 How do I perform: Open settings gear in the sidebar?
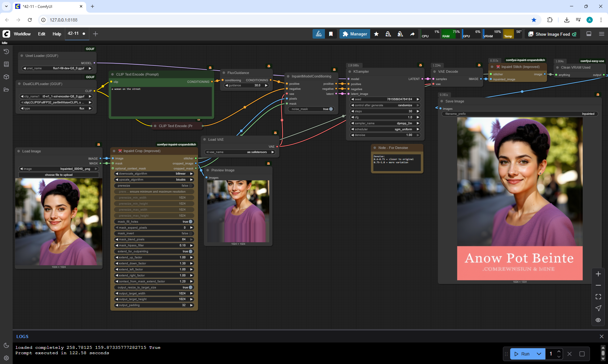6,358
